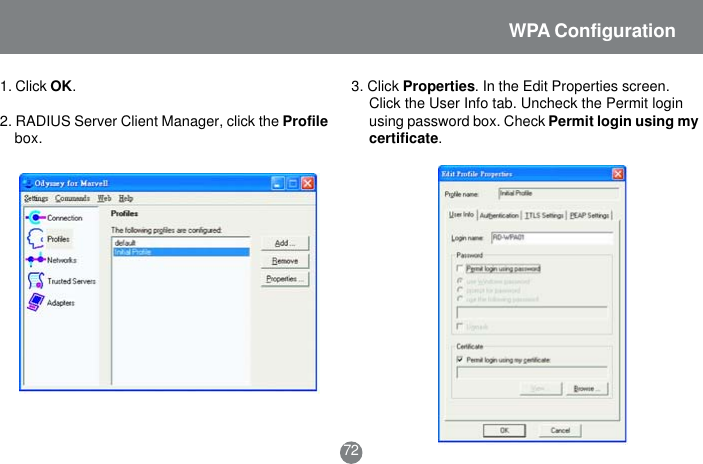Image resolution: width=703 pixels, height=464 pixels.
Task: Click the password text field
Action: 532,312
